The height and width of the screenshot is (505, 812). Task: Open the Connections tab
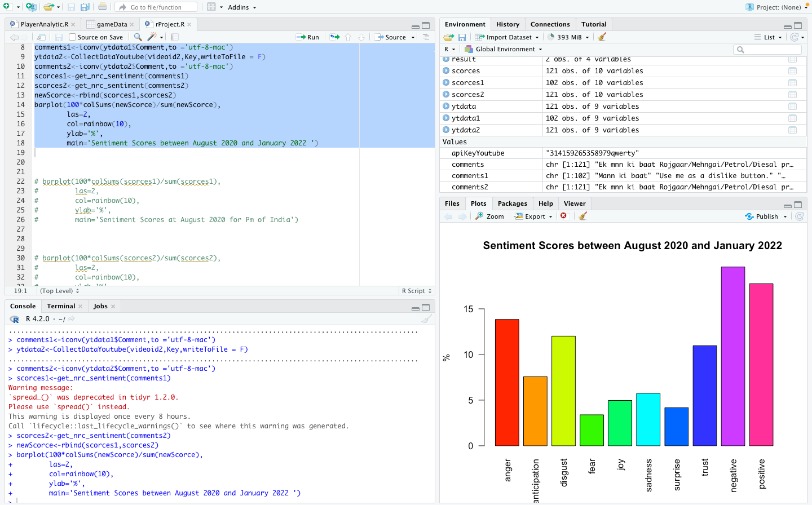coord(550,24)
